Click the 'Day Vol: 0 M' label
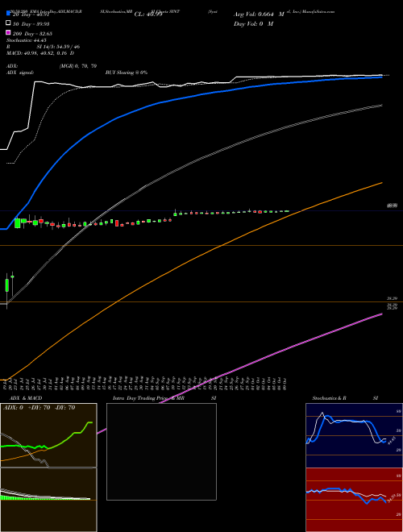The height and width of the screenshot is (532, 403). (253, 24)
